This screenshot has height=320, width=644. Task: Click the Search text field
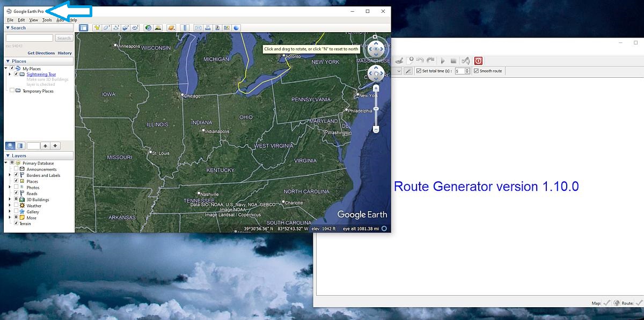(x=30, y=38)
